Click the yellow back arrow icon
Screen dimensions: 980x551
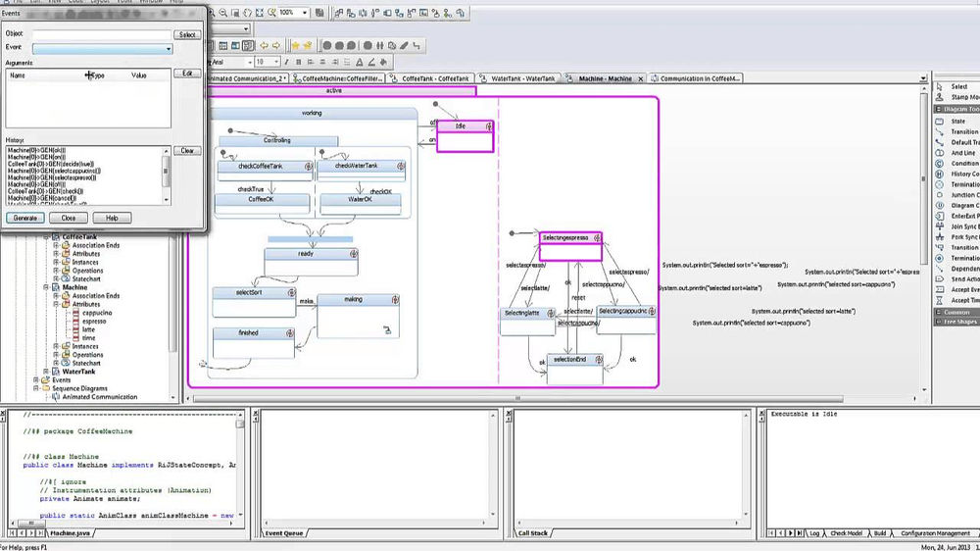tap(264, 46)
